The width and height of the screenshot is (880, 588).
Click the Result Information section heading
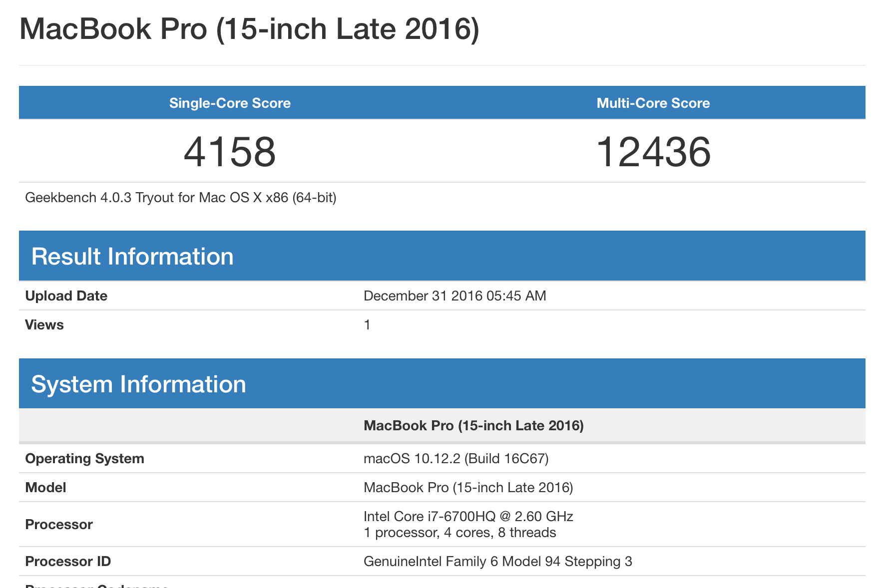[x=132, y=257]
